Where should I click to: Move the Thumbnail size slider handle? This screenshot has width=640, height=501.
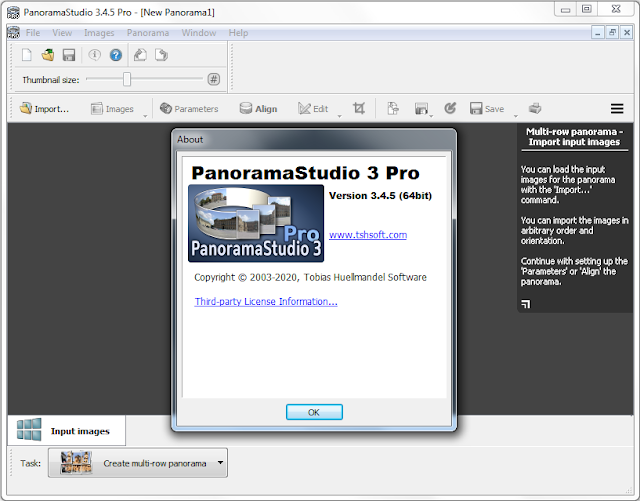click(x=127, y=79)
